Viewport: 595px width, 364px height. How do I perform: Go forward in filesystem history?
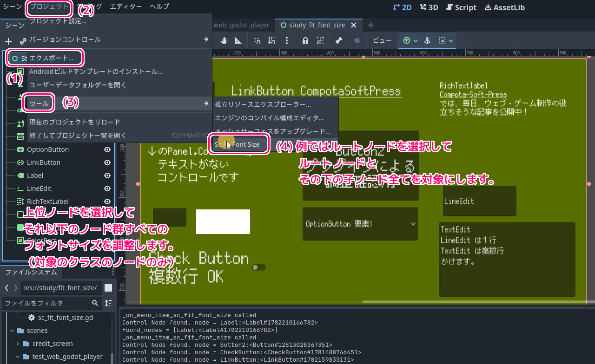15,288
